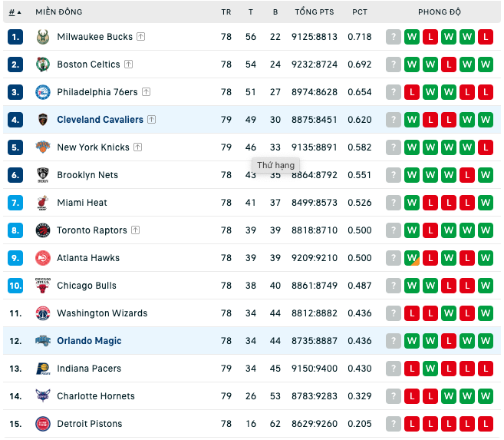Viewport: 504px width, 440px height.
Task: Open the Cleveland Cavaliers team link
Action: point(100,120)
